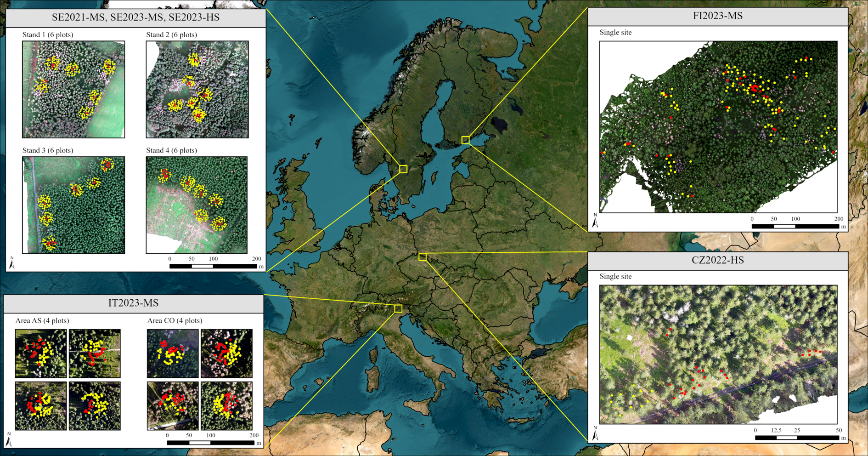Image resolution: width=868 pixels, height=456 pixels.
Task: Click the north arrow in the CZ2022-HS panel
Action: click(x=595, y=433)
